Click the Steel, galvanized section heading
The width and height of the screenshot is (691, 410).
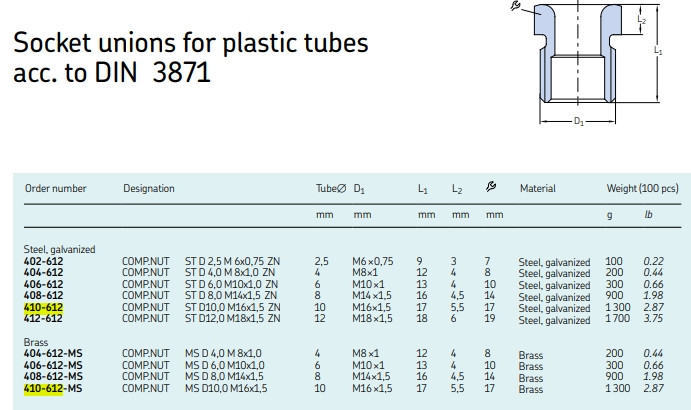(59, 250)
